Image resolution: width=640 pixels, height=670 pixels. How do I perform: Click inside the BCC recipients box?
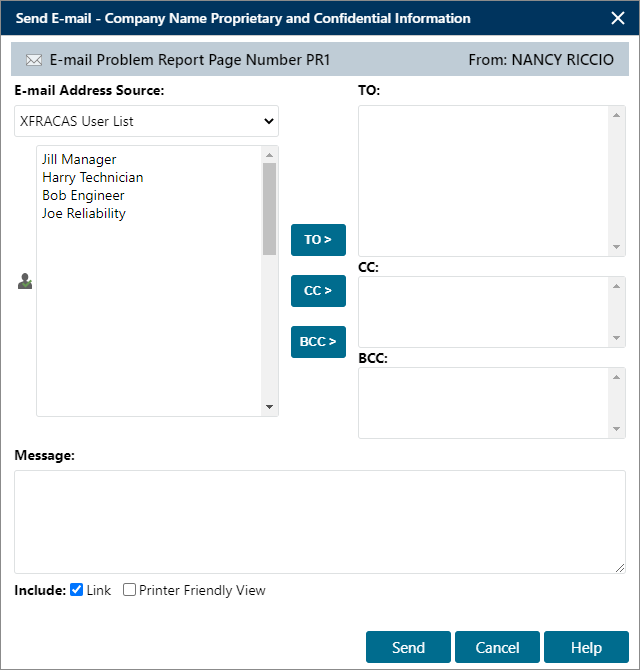(484, 402)
